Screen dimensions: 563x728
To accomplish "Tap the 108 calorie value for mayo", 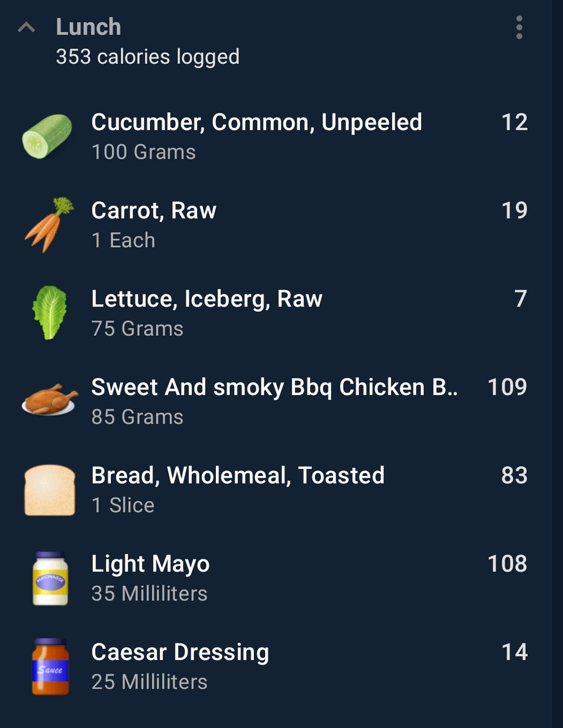I will (x=507, y=564).
